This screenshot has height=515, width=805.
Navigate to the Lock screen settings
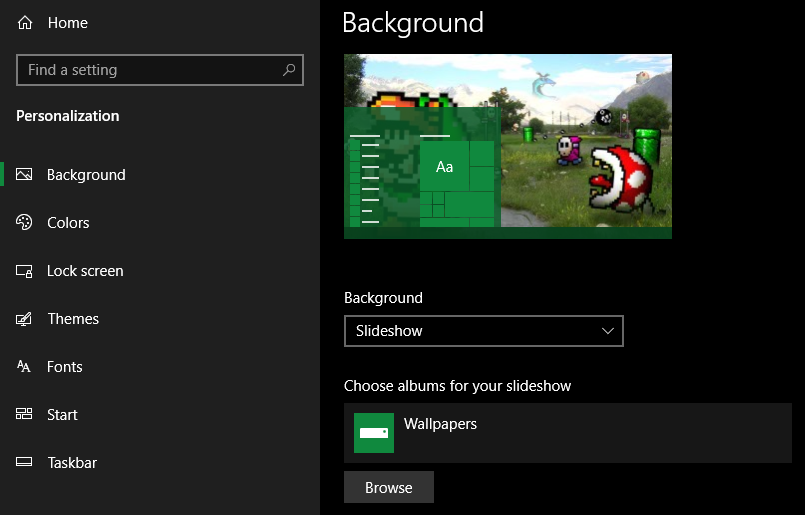point(85,270)
